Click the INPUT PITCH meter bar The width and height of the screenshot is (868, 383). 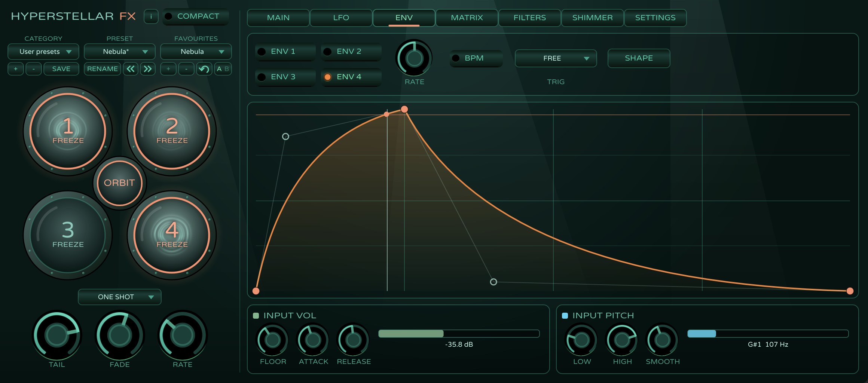768,334
